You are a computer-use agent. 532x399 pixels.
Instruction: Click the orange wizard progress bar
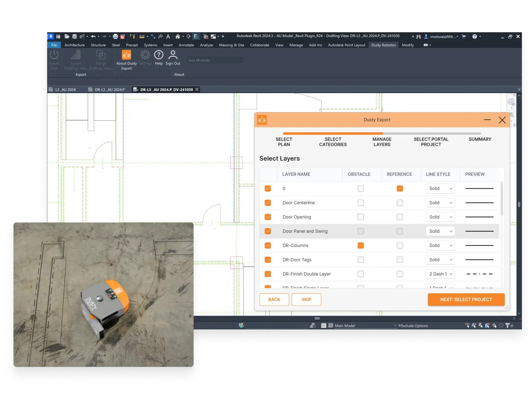click(x=333, y=134)
